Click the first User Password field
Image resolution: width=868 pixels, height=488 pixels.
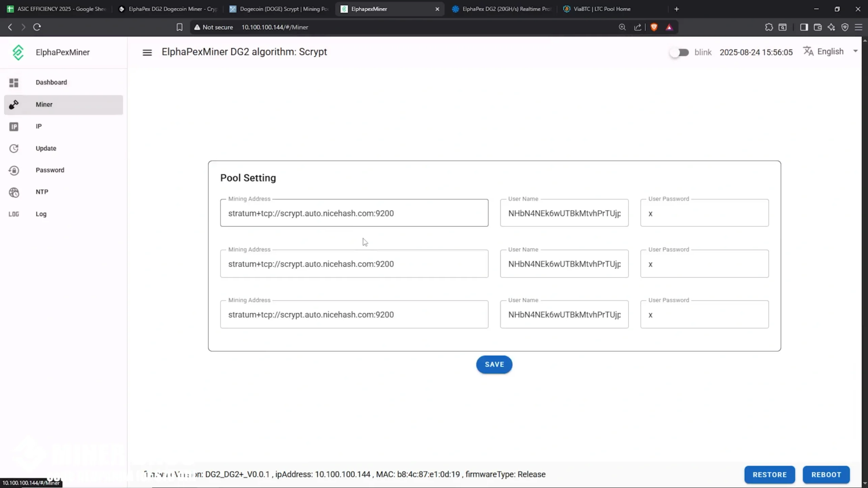coord(705,213)
